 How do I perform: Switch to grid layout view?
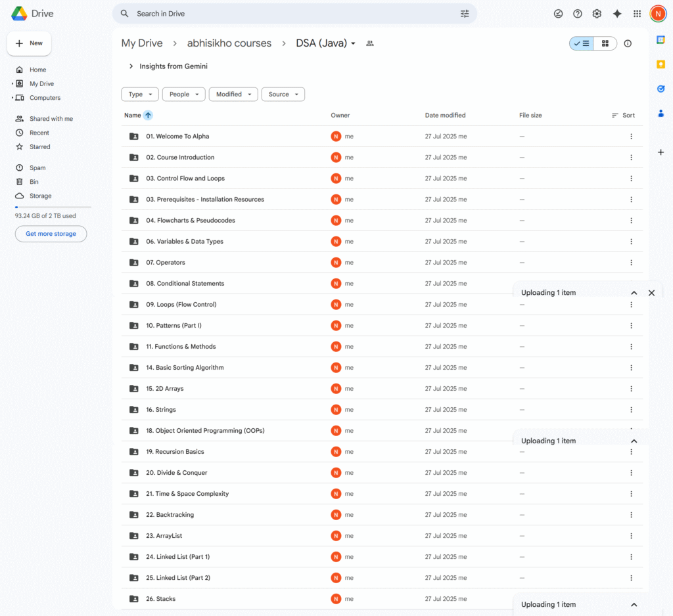click(605, 43)
